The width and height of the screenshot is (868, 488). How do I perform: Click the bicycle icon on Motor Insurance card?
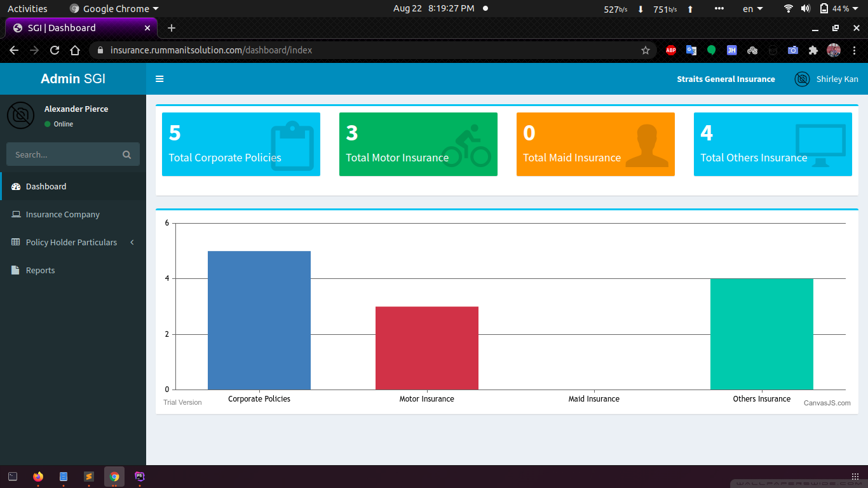tap(466, 147)
